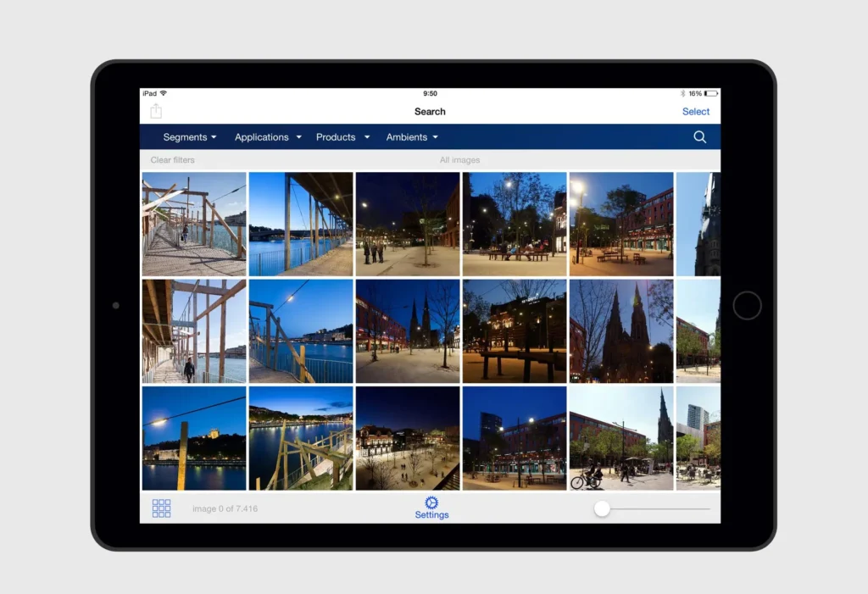Tap the Wi-Fi icon in the status bar
868x594 pixels.
point(164,93)
